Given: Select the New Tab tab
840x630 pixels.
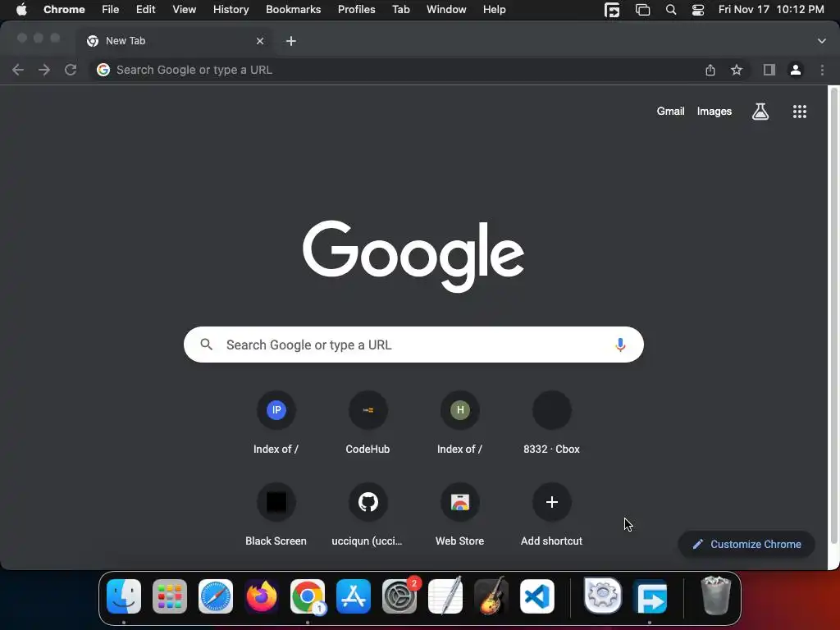Looking at the screenshot, I should [x=175, y=41].
